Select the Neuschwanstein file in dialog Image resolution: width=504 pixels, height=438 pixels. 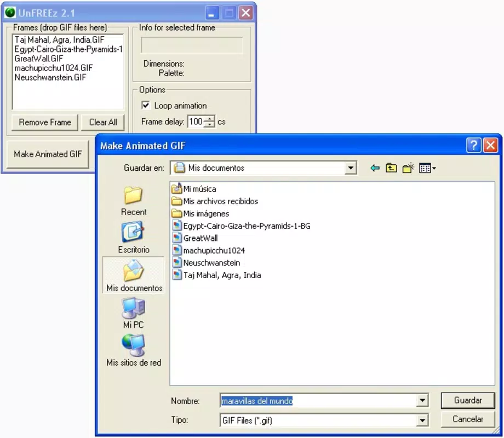(206, 263)
